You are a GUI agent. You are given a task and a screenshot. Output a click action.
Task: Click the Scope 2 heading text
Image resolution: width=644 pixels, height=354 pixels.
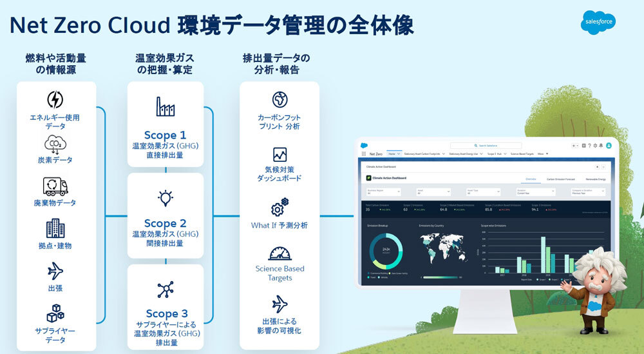coord(165,223)
